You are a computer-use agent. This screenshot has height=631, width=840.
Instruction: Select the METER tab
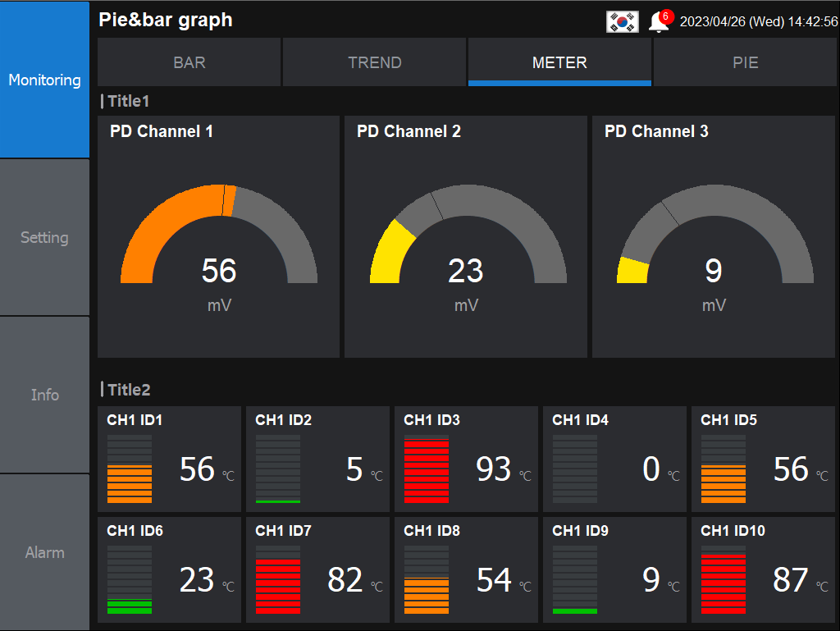(x=559, y=62)
